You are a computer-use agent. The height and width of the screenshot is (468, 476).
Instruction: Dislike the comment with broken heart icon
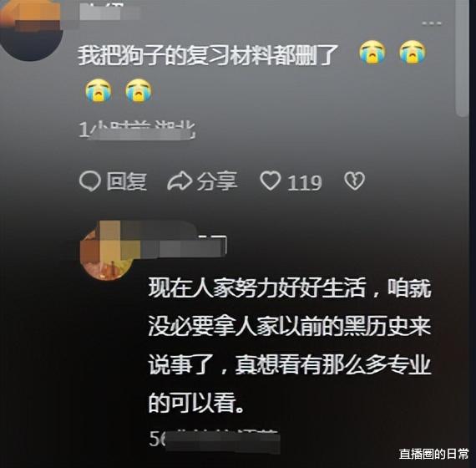pos(354,181)
